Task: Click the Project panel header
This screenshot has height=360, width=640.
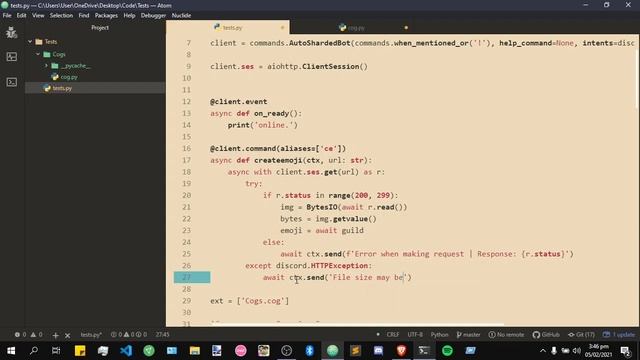Action: pyautogui.click(x=100, y=28)
